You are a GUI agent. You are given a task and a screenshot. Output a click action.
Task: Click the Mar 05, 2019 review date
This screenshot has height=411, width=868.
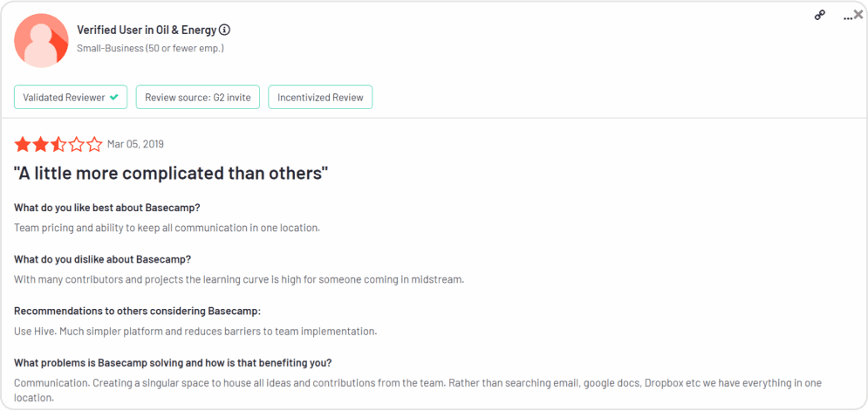[135, 145]
